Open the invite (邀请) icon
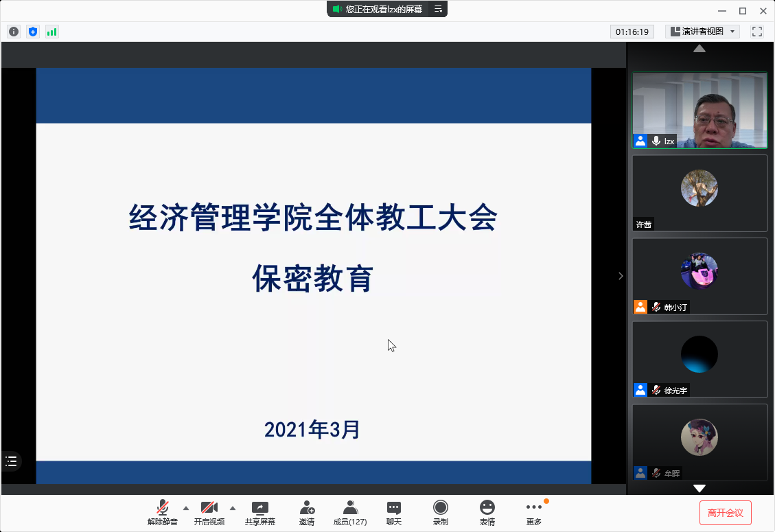The width and height of the screenshot is (775, 532). tap(307, 512)
